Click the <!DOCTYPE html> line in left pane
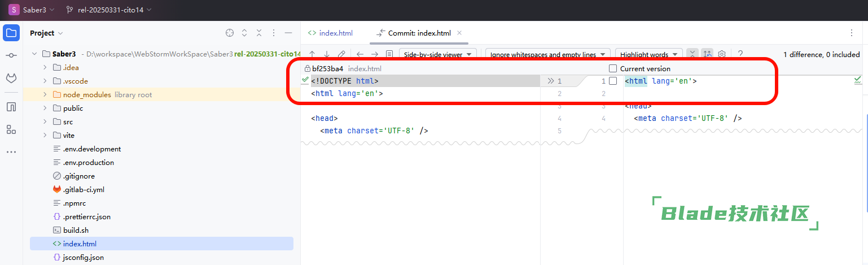The image size is (868, 265). coord(425,81)
